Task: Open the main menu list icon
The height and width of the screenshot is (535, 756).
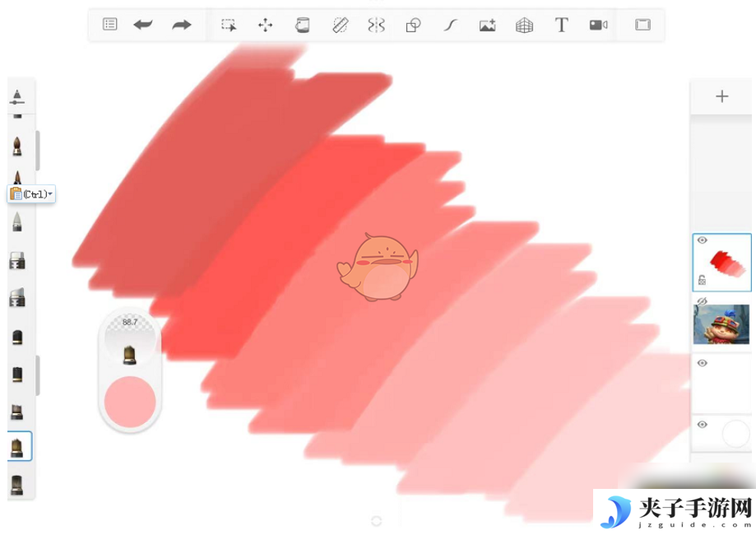Action: point(110,24)
